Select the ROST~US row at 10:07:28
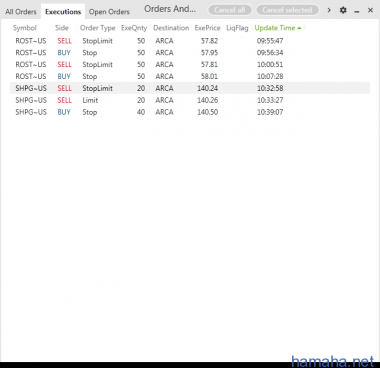380x368 pixels. coord(190,76)
